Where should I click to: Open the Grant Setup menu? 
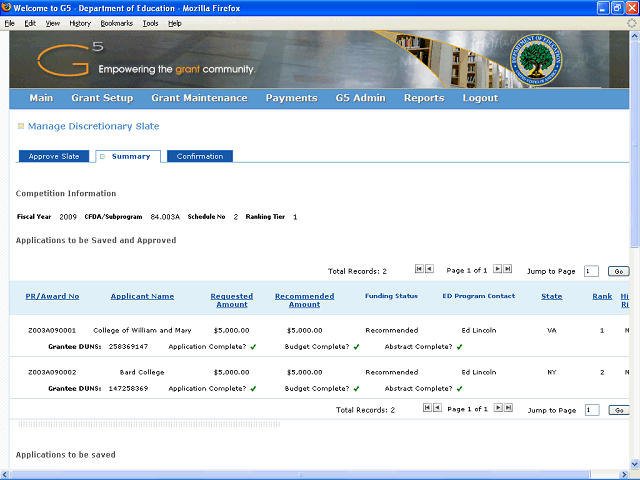[102, 98]
